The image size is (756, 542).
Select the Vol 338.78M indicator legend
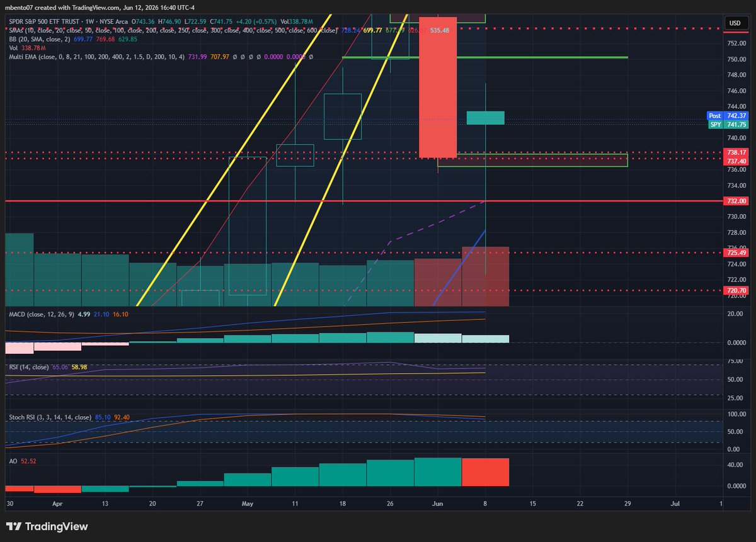pyautogui.click(x=26, y=47)
